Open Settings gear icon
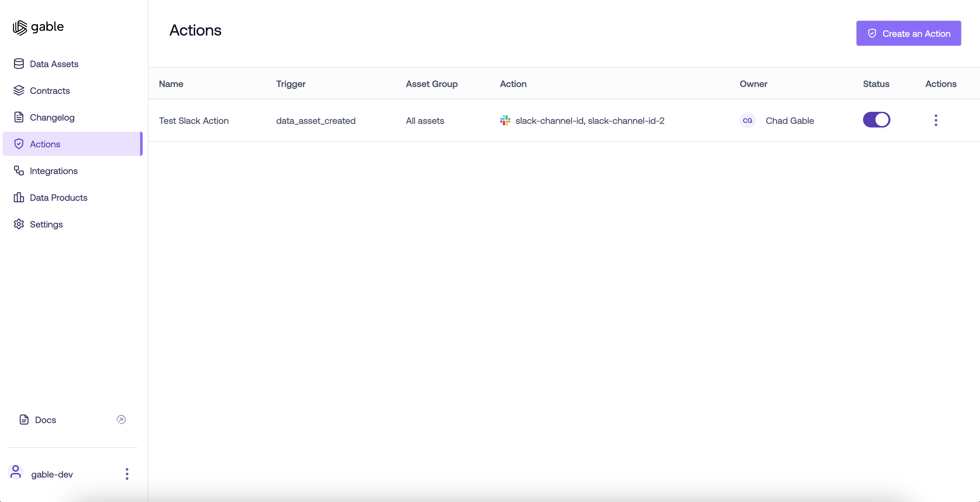 coord(19,224)
